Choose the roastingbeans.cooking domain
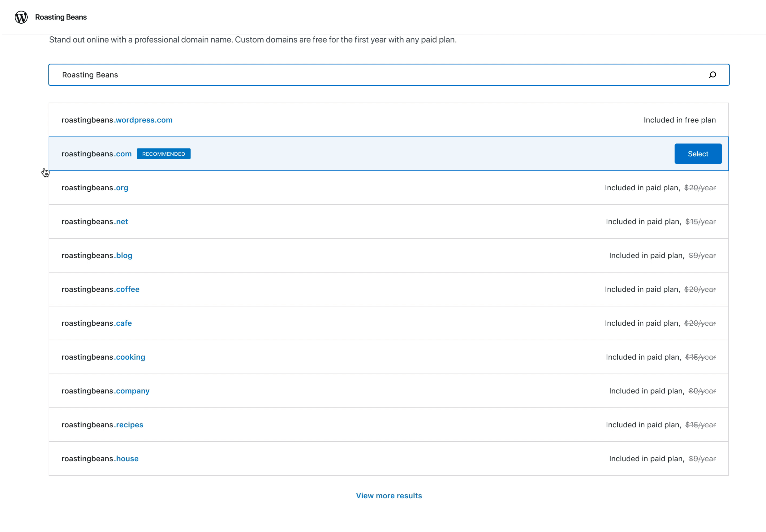This screenshot has width=766, height=532. [x=103, y=357]
